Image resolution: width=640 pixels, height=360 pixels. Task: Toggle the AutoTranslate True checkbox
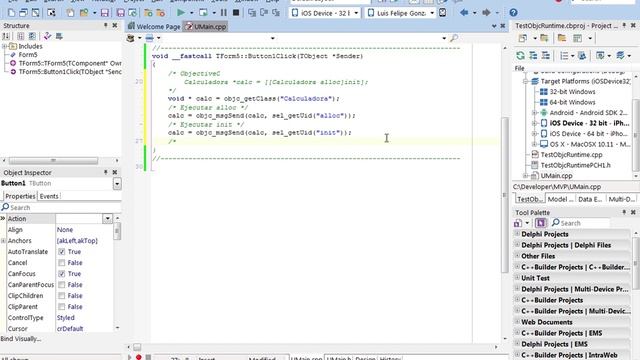pos(62,252)
